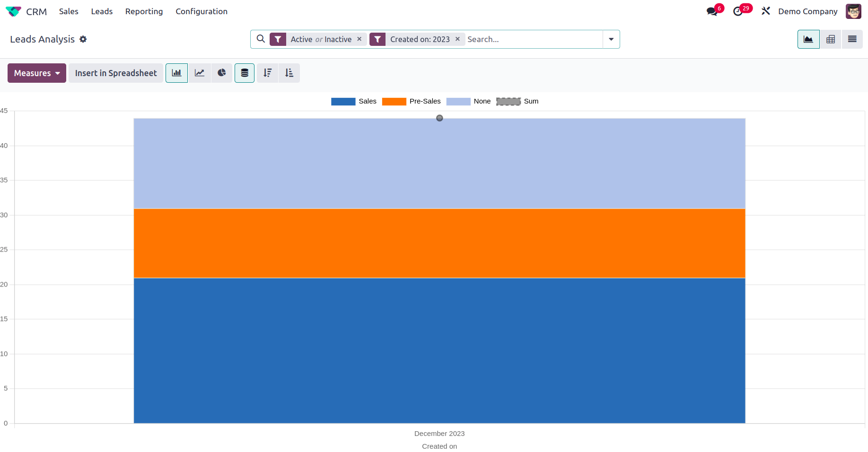
Task: Open the Measures dropdown
Action: tap(37, 73)
